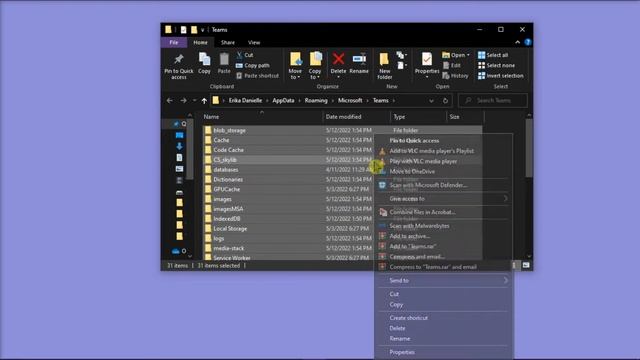Choose Delete in the context menu
Viewport: 640px width, 360px height.
[x=443, y=328]
